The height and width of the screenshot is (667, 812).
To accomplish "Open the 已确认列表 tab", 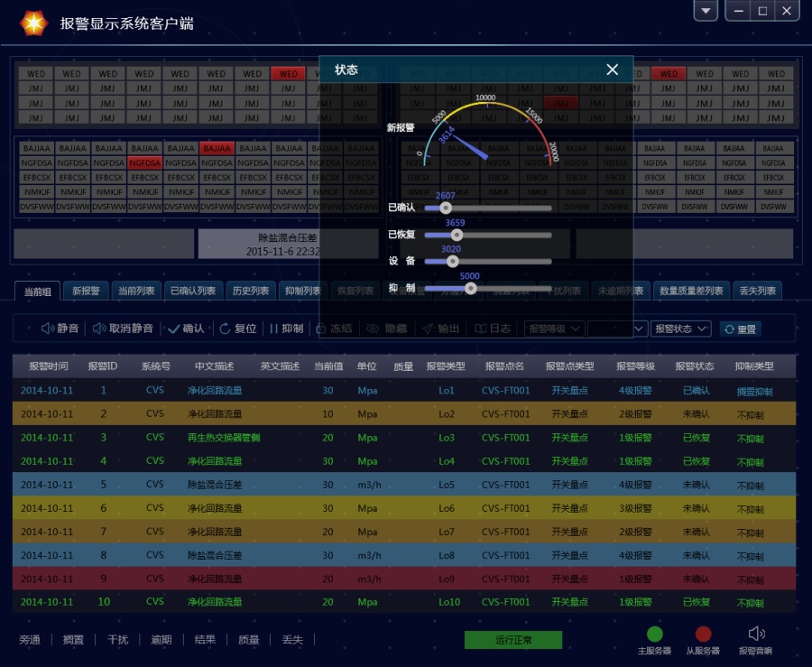I will pos(193,291).
